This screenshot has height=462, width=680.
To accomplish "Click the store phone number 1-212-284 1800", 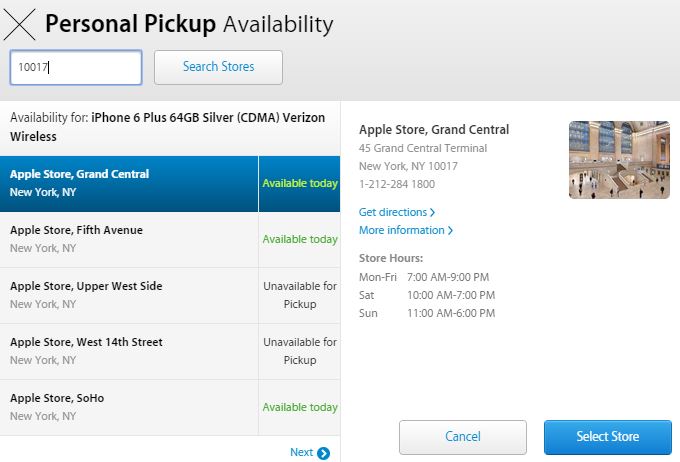I will (397, 184).
